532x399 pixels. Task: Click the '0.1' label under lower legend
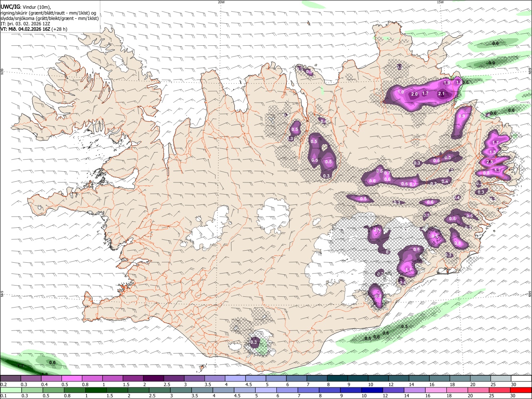click(x=4, y=396)
